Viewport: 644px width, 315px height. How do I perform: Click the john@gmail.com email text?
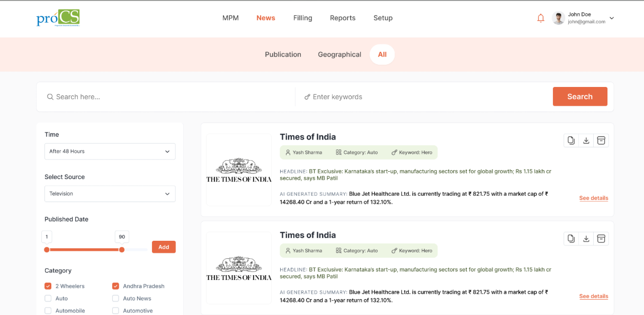tap(586, 22)
